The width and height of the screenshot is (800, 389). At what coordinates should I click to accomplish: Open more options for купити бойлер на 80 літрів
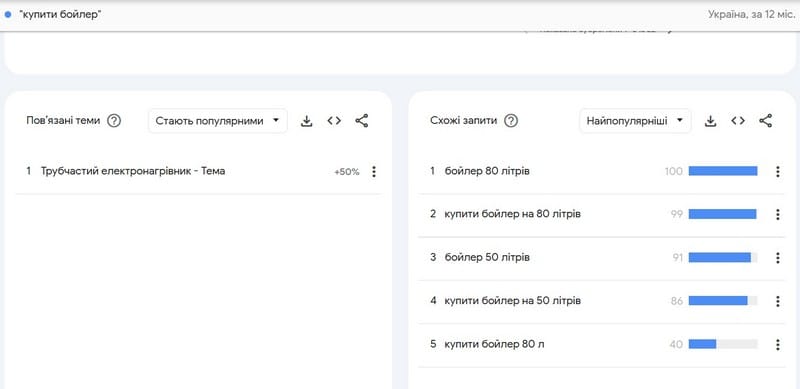(778, 214)
